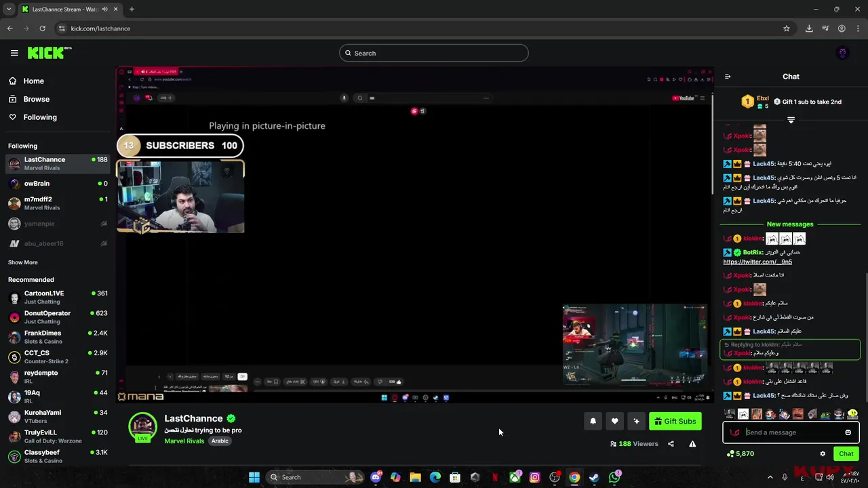Click the sparkle subscribe icon button

point(636,421)
